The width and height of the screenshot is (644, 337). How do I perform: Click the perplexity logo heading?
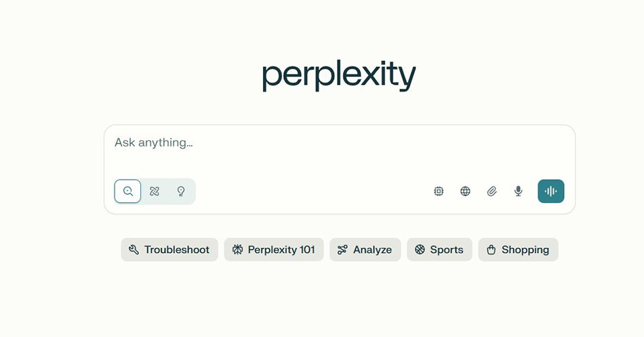click(x=339, y=75)
